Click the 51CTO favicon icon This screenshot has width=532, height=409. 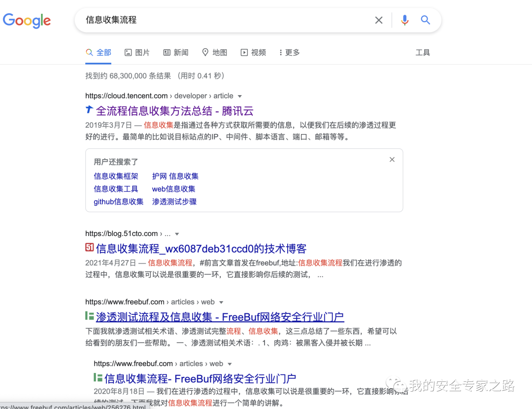click(89, 247)
